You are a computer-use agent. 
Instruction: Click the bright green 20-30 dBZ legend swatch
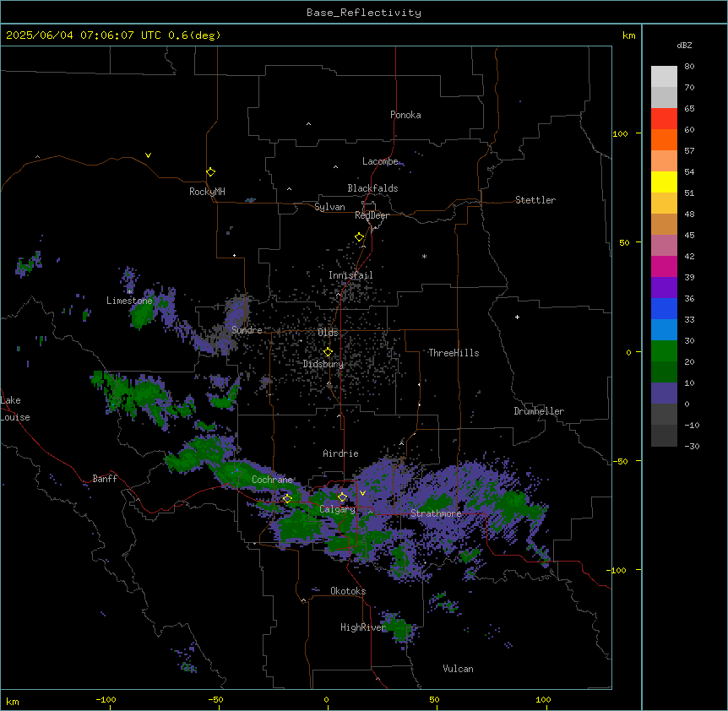point(664,351)
